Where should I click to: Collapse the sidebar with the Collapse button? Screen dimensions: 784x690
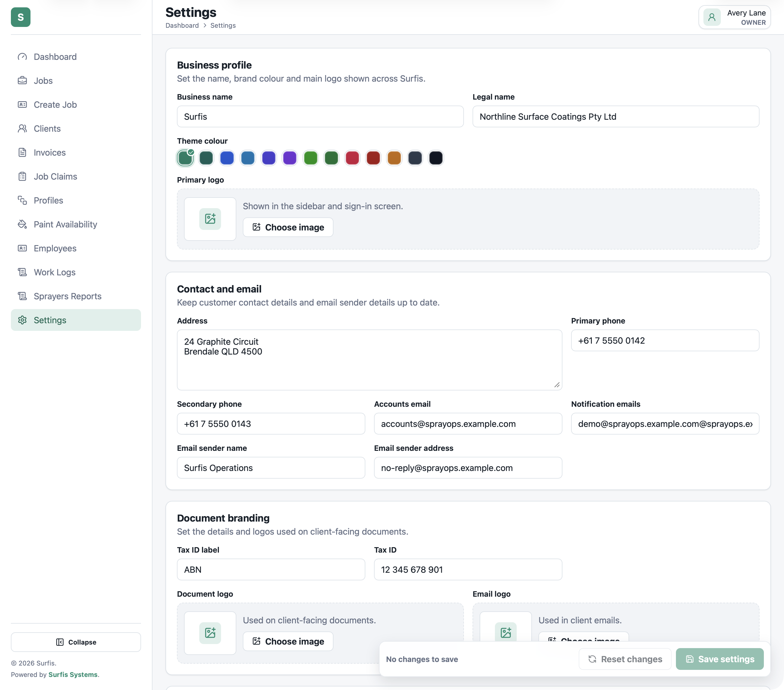point(76,642)
